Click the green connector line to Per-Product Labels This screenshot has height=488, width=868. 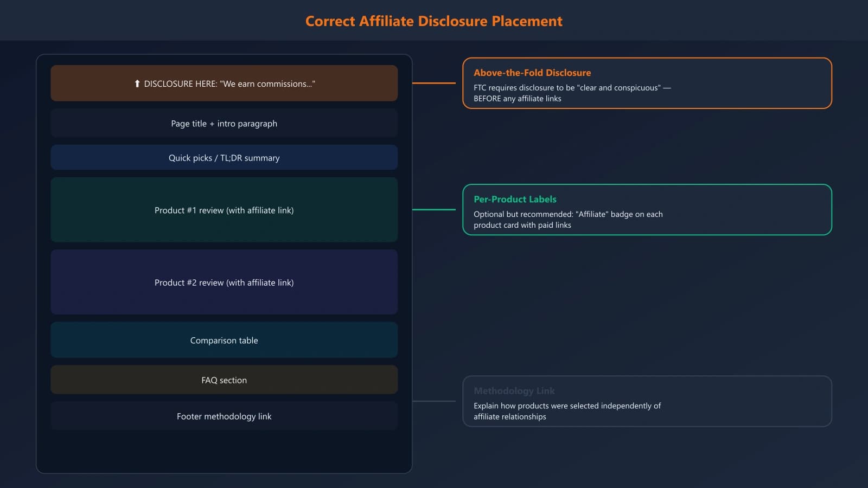(x=434, y=208)
